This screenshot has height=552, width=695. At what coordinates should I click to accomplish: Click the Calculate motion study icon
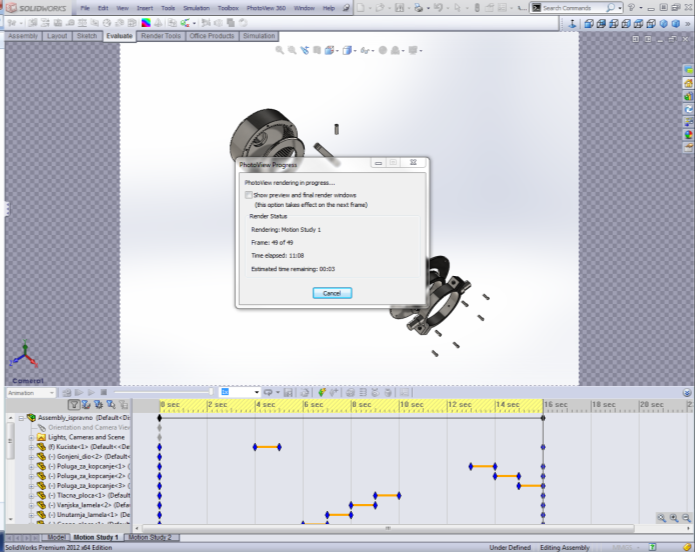67,392
